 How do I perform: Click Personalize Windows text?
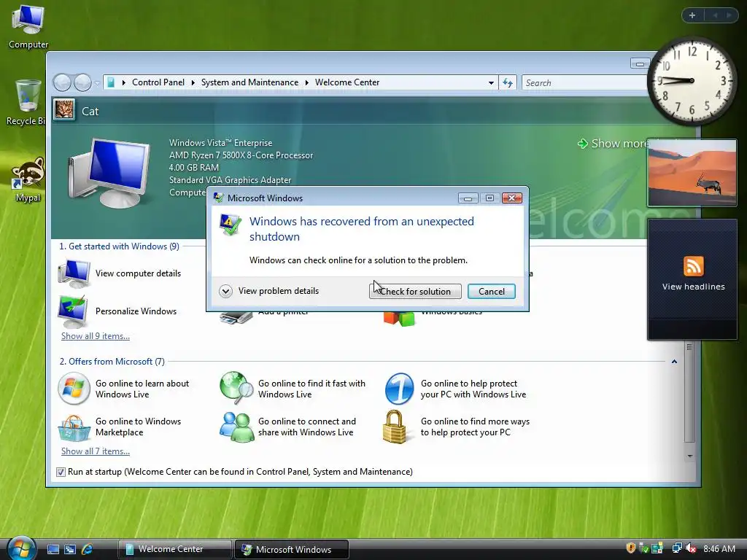pos(136,311)
